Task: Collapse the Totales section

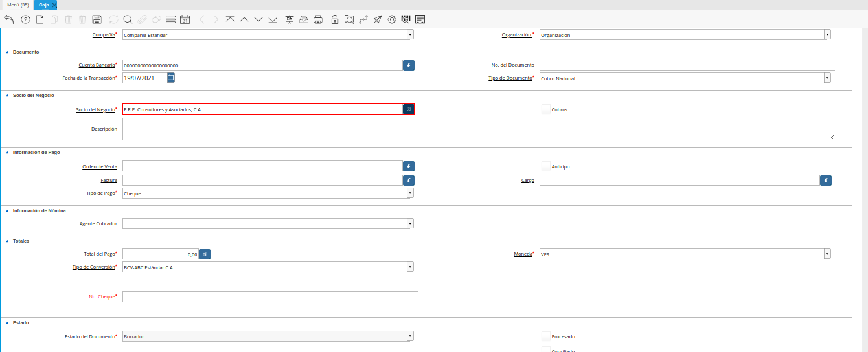Action: tap(7, 241)
